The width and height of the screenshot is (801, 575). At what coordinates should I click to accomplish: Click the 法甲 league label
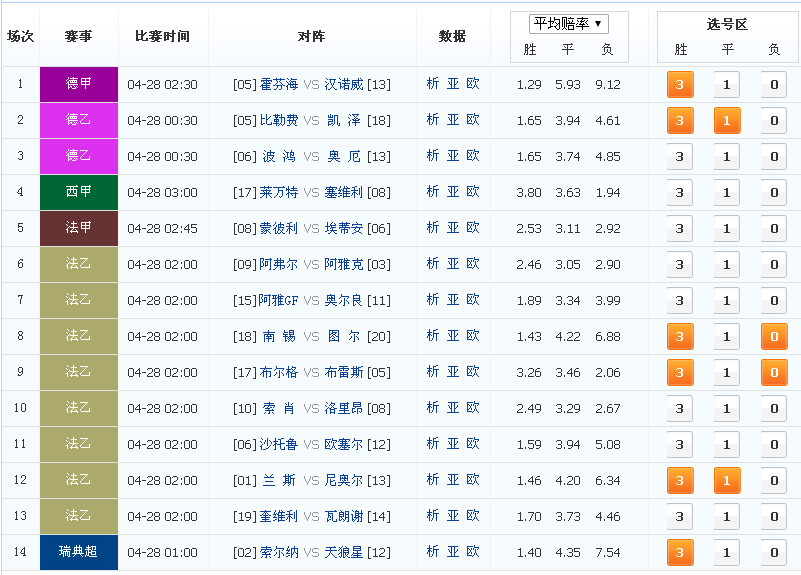click(79, 228)
